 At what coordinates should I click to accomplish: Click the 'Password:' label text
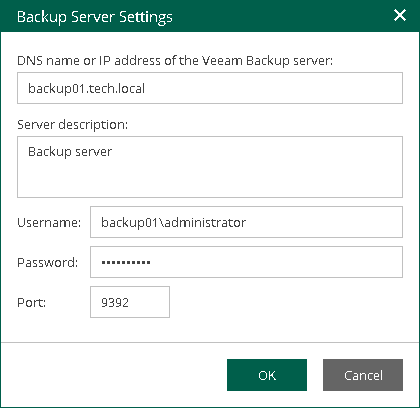pos(47,262)
